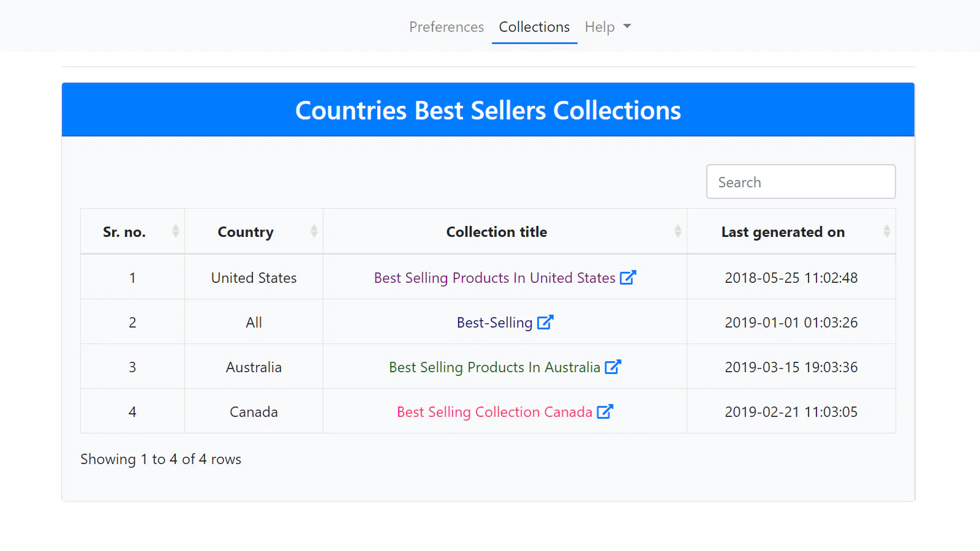The image size is (980, 551).
Task: Open external link icon for Australia collection
Action: coord(612,367)
